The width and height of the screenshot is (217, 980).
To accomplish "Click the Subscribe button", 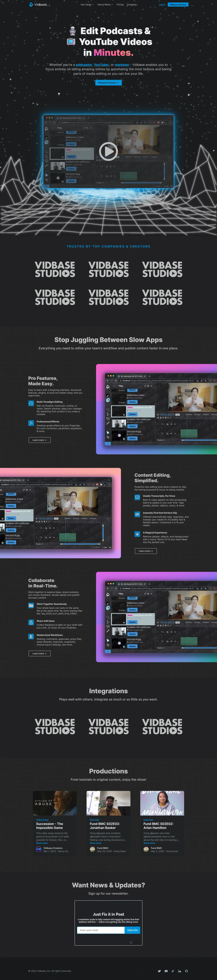I will [x=133, y=930].
